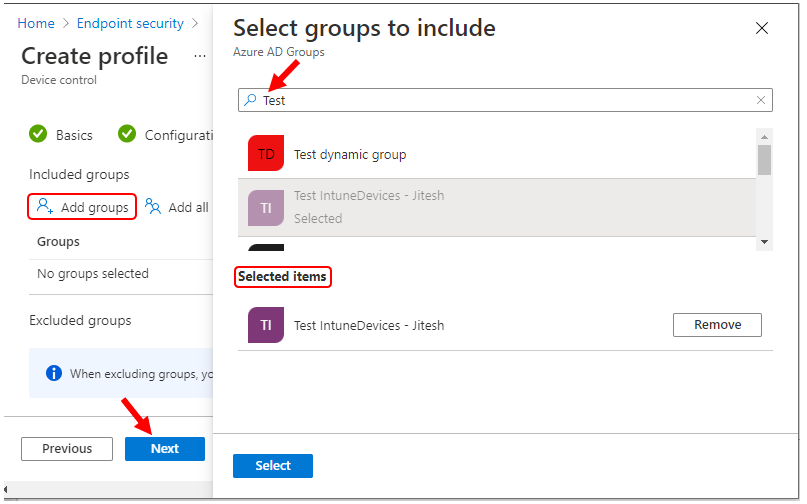Go to the Next step
This screenshot has width=807, height=504.
165,448
